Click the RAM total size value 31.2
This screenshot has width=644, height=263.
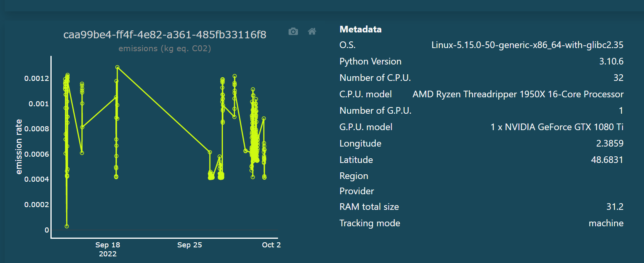615,207
